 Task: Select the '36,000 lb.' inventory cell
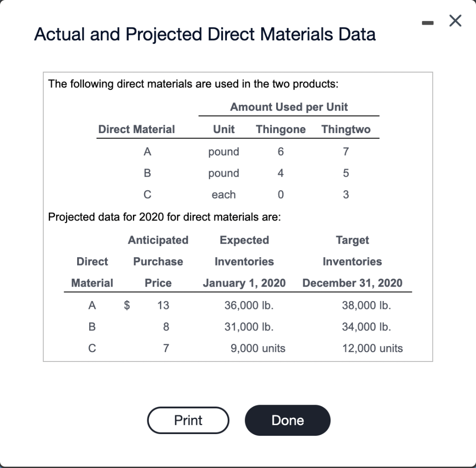point(249,306)
